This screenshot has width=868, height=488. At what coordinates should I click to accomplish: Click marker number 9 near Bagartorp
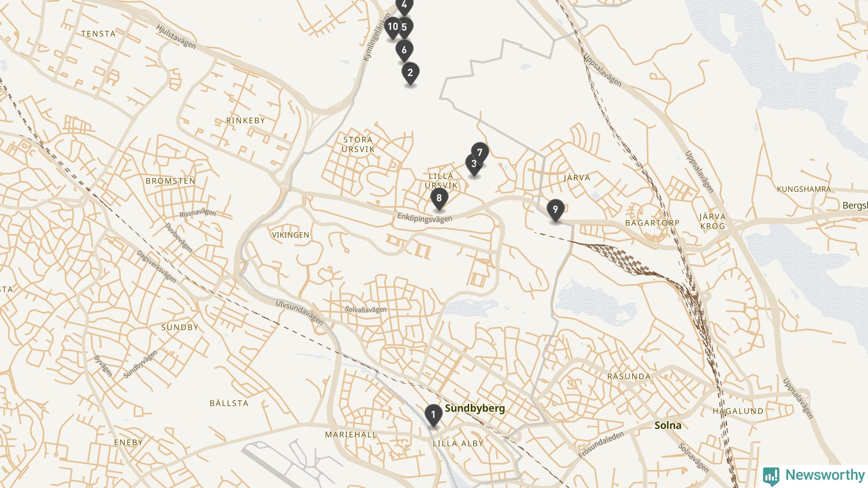click(x=555, y=210)
